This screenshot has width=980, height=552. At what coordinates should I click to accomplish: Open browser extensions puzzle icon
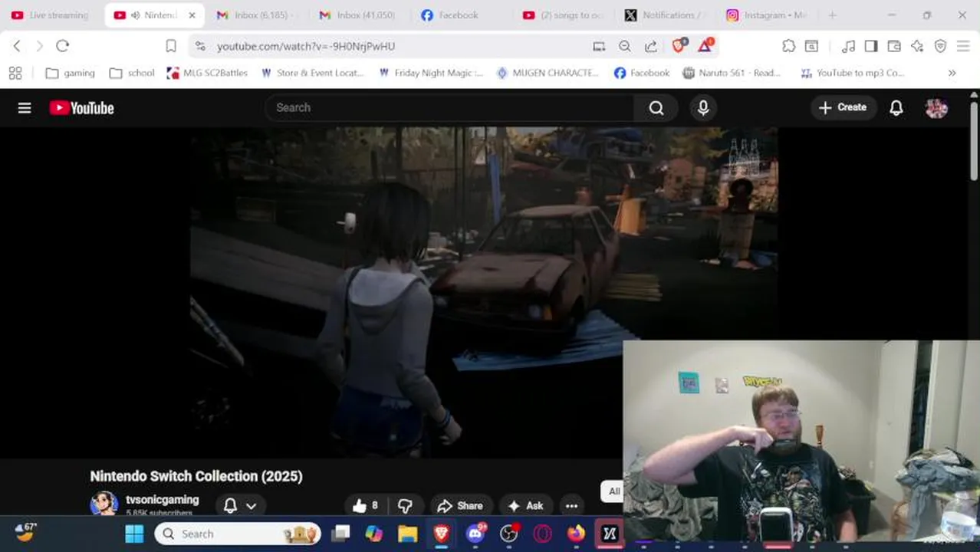coord(789,46)
